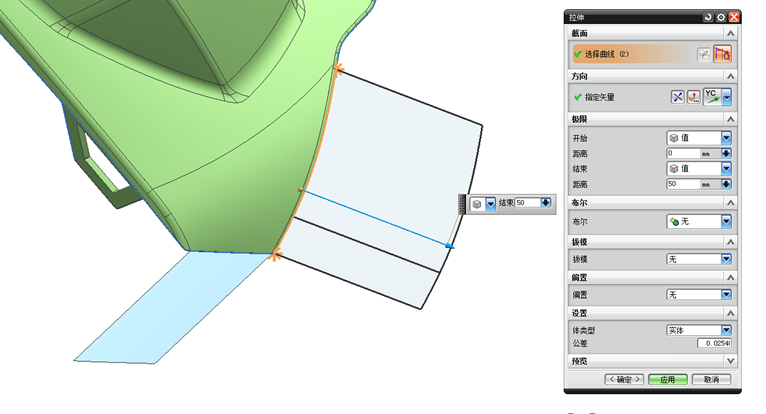Open dialog settings gear icon
This screenshot has height=414, width=766.
pyautogui.click(x=721, y=17)
